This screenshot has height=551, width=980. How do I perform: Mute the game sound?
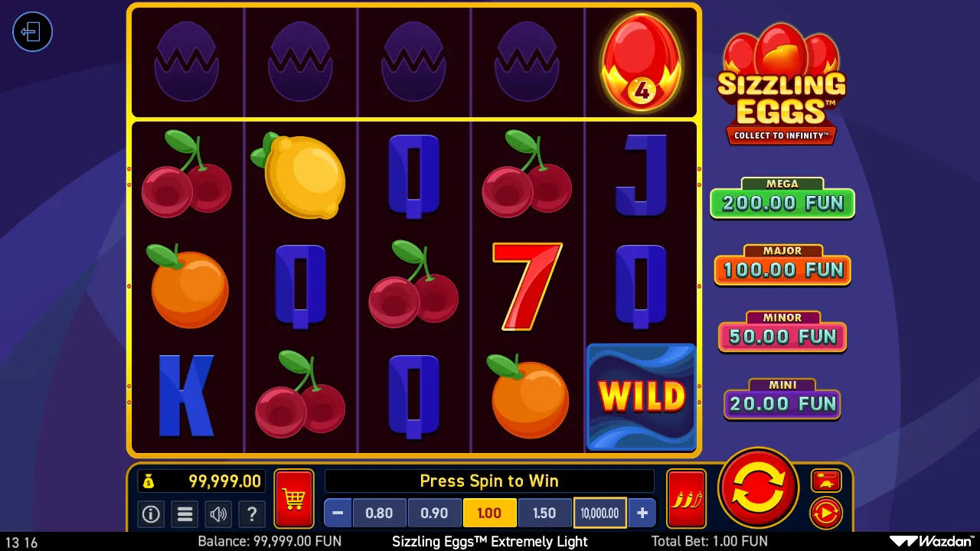(218, 514)
